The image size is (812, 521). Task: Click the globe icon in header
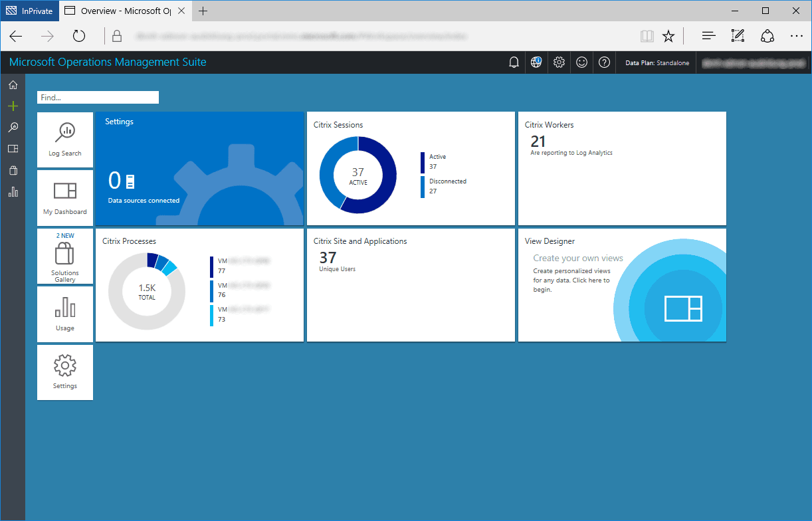[536, 62]
